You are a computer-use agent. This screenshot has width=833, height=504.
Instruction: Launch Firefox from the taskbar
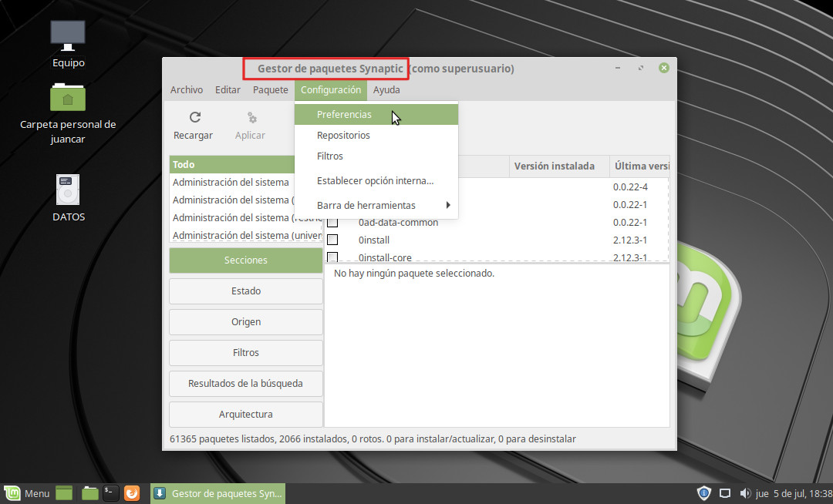(132, 493)
